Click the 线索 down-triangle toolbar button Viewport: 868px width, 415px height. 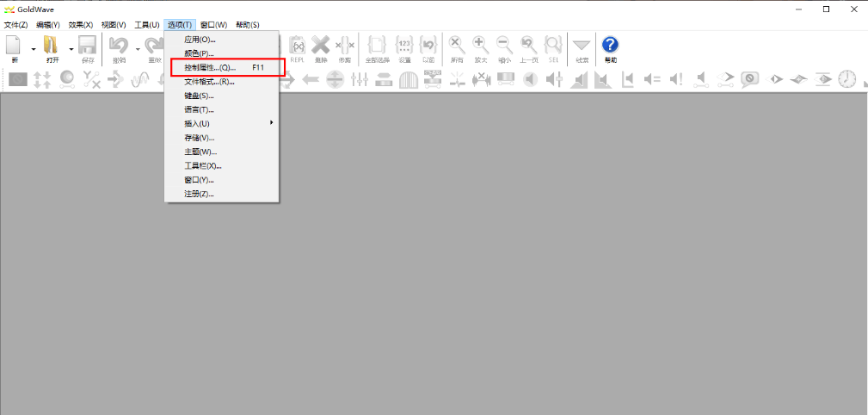tap(582, 45)
